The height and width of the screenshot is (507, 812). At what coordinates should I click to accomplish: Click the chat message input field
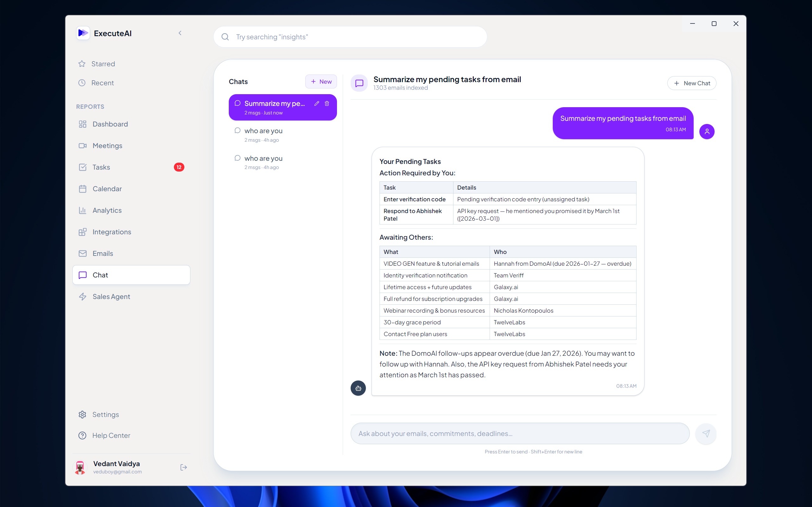pyautogui.click(x=520, y=433)
